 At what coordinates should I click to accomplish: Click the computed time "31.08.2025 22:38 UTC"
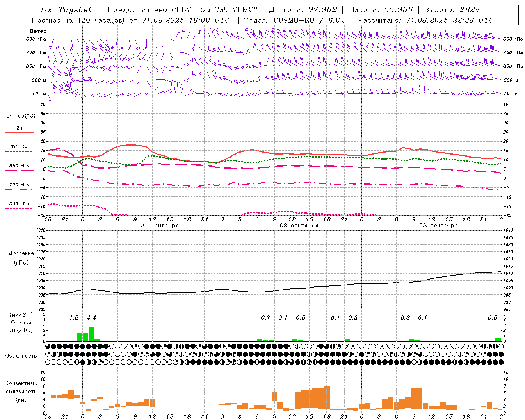(450, 20)
